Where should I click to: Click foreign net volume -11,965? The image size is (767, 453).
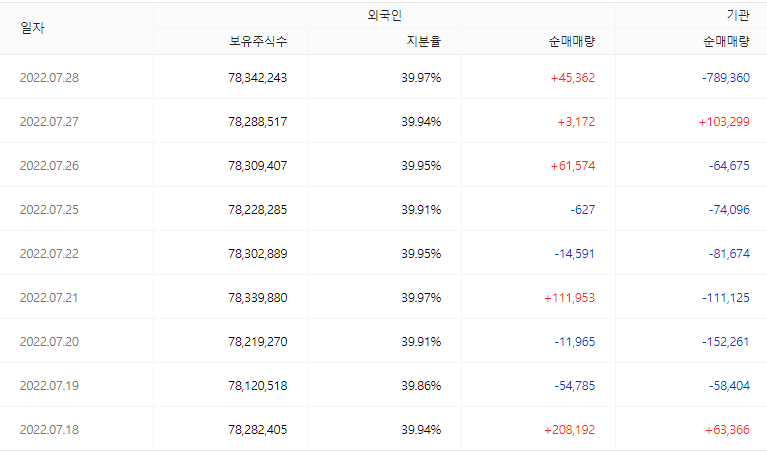[575, 342]
